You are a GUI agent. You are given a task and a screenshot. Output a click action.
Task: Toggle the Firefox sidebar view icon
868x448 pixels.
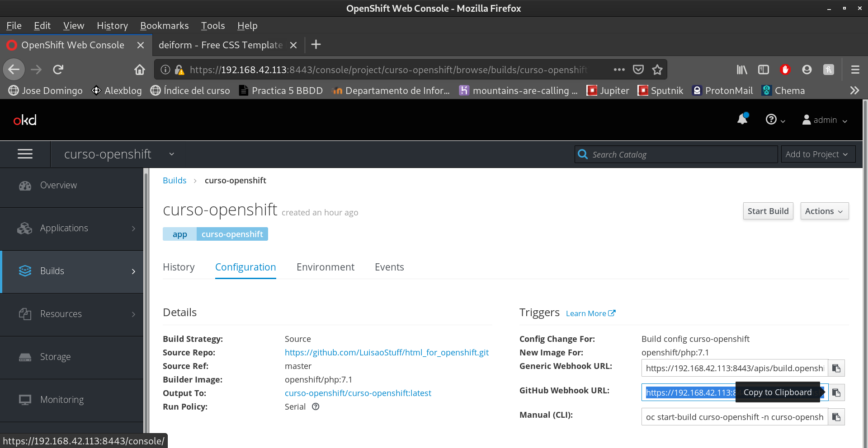tap(763, 70)
